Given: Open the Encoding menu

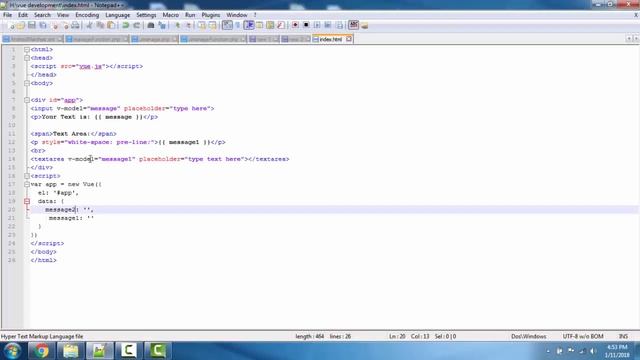Looking at the screenshot, I should [87, 15].
